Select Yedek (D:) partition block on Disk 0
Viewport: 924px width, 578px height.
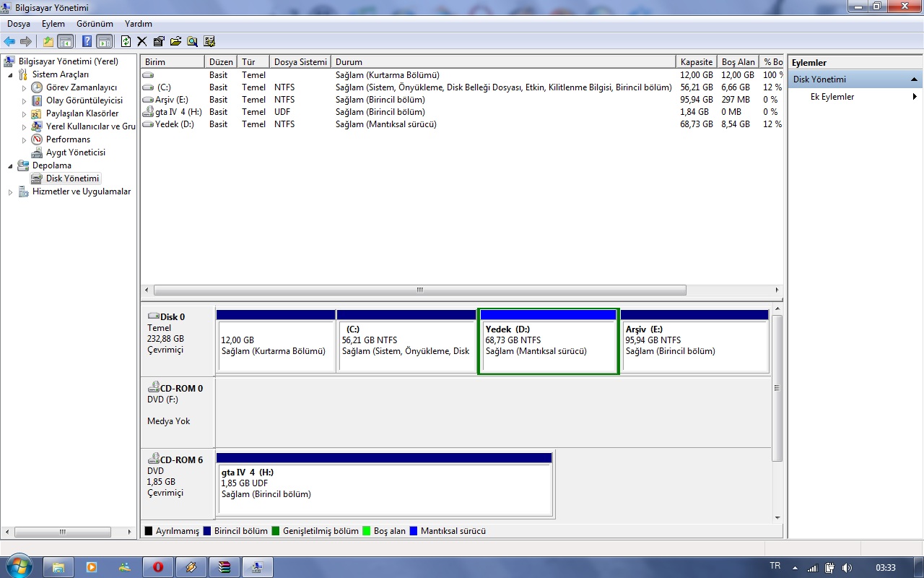pos(548,341)
